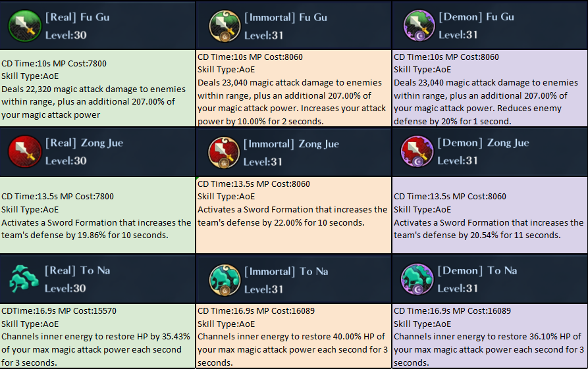Screen dimensions: 588x369
Task: Click the [Demon] To Na title text
Action: point(477,270)
